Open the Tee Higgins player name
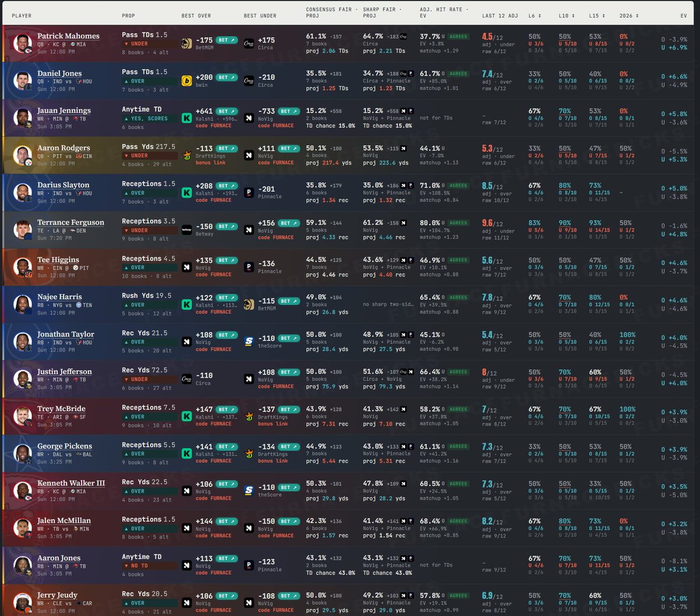700x616 pixels. coord(58,260)
